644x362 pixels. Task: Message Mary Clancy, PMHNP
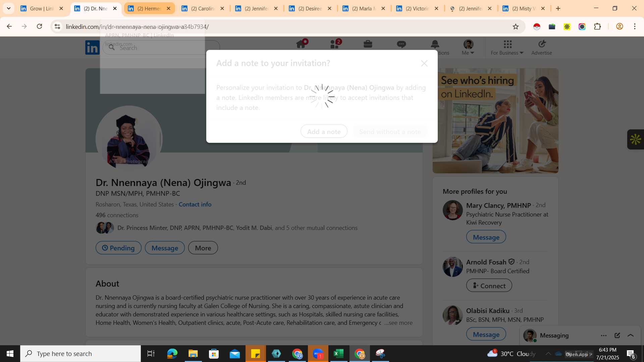tap(486, 237)
